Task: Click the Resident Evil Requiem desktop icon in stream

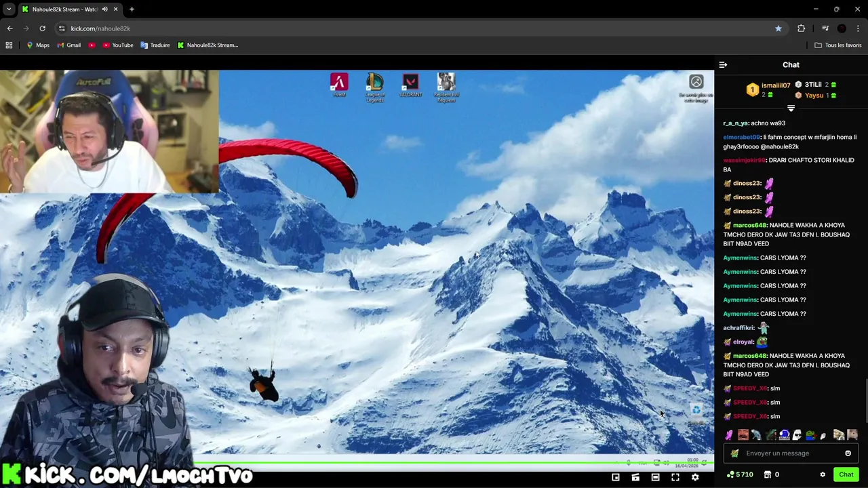Action: [x=446, y=87]
